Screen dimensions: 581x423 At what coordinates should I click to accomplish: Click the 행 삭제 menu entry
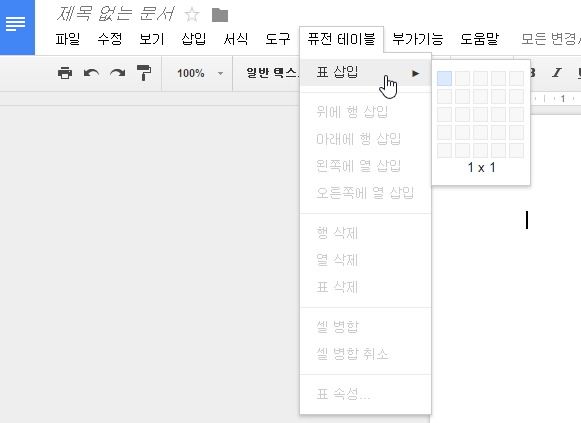coord(365,233)
